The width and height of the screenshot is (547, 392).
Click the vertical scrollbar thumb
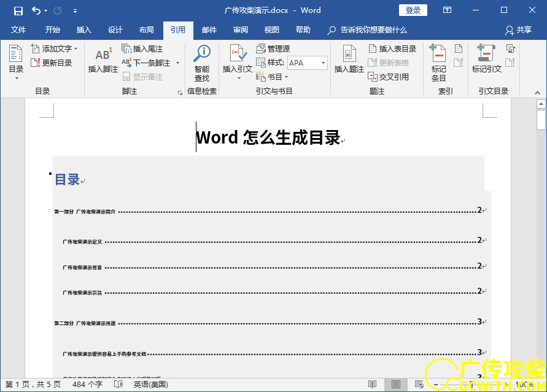click(541, 120)
